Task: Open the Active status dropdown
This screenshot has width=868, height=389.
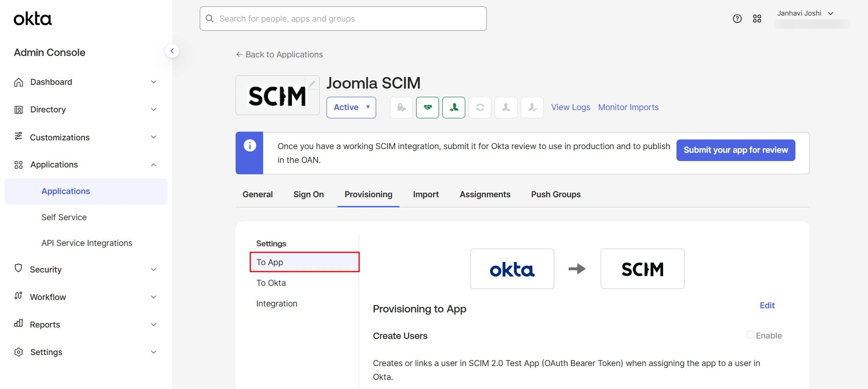Action: (x=351, y=107)
